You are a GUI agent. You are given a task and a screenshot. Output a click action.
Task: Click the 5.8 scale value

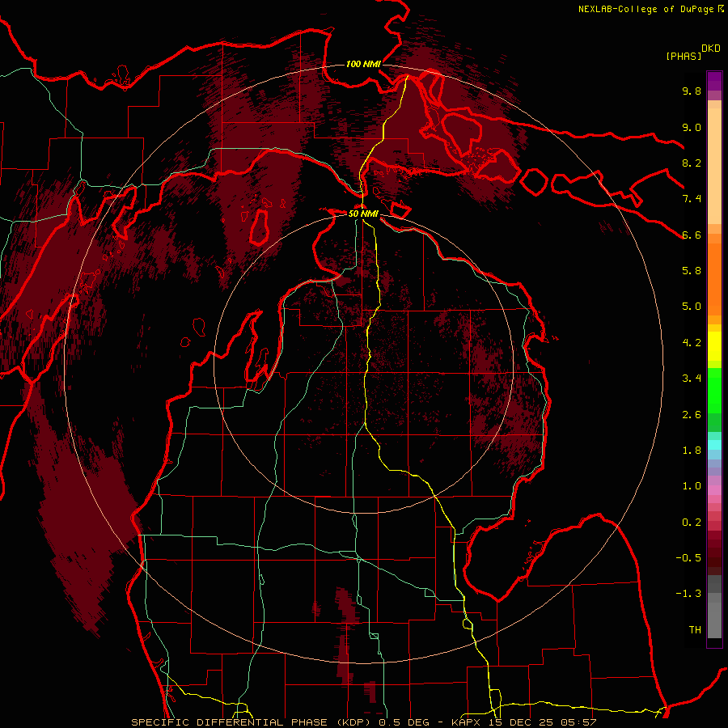coord(692,271)
